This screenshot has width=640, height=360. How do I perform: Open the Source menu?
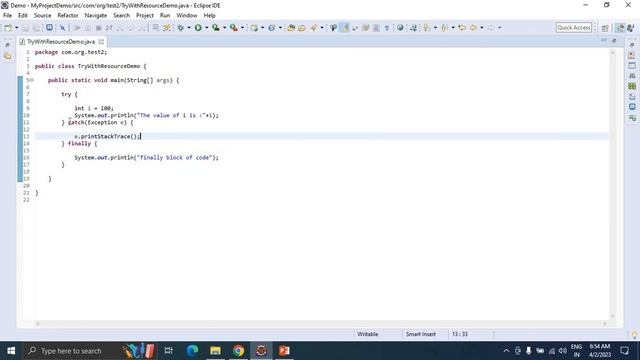click(x=42, y=16)
